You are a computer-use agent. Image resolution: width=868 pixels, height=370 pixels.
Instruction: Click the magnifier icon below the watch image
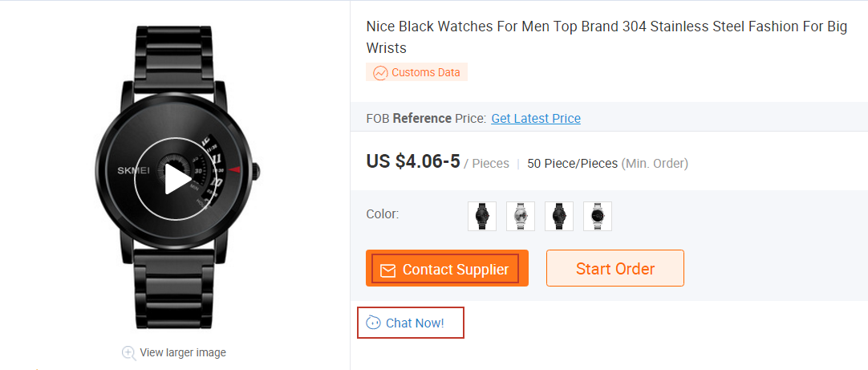[128, 352]
